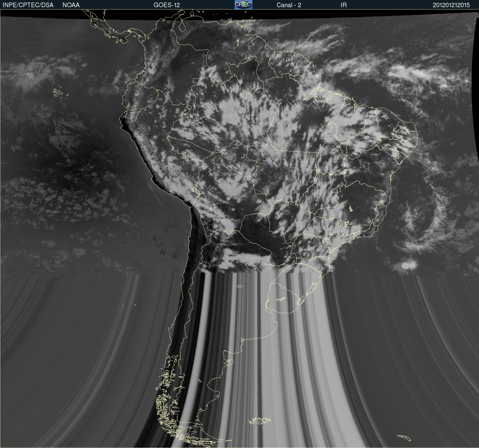
Task: Click the NOAA label in header
Action: (71, 5)
